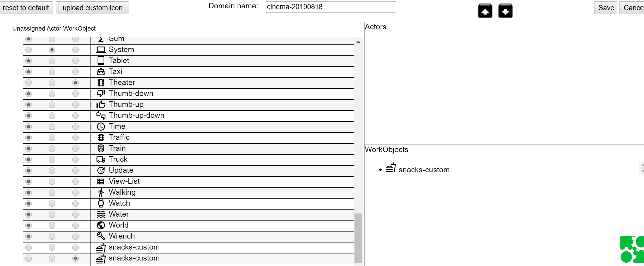Click the WorkObjects section header
The width and height of the screenshot is (644, 266).
point(387,149)
